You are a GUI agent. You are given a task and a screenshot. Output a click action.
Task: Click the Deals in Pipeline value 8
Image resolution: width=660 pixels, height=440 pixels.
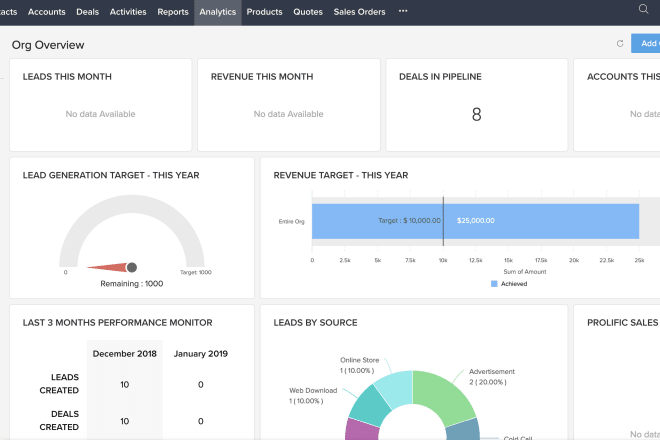[476, 114]
